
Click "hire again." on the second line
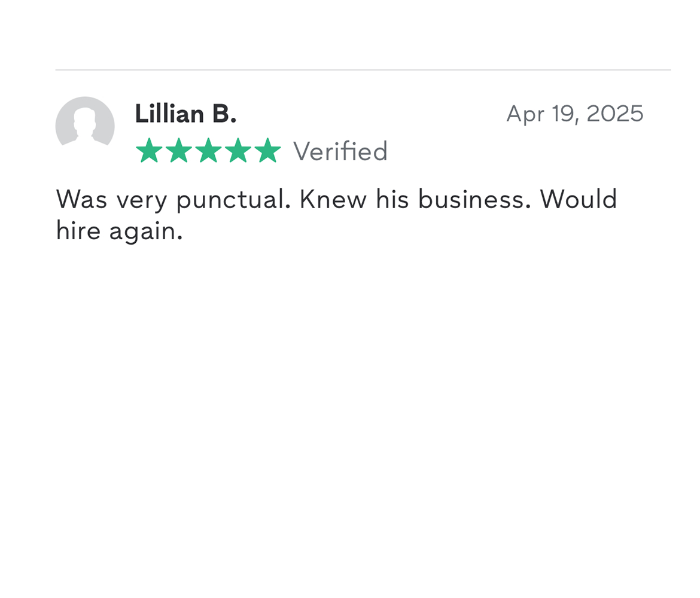119,231
